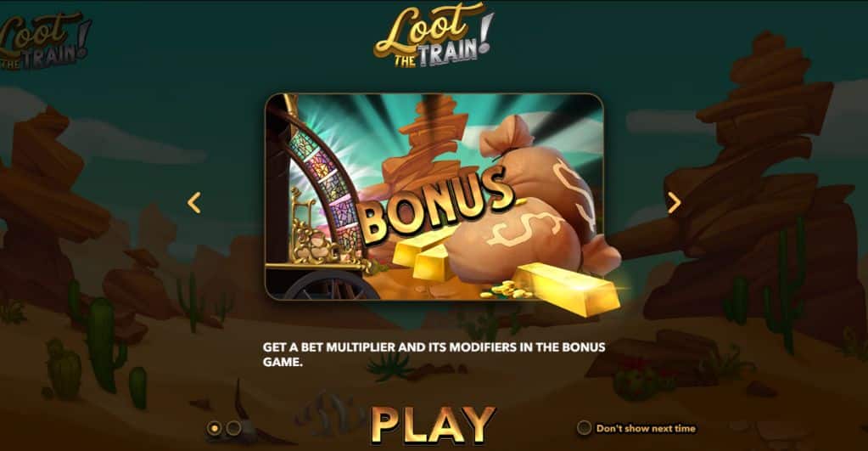Select the second slide indicator dot
This screenshot has width=868, height=451.
point(233,428)
